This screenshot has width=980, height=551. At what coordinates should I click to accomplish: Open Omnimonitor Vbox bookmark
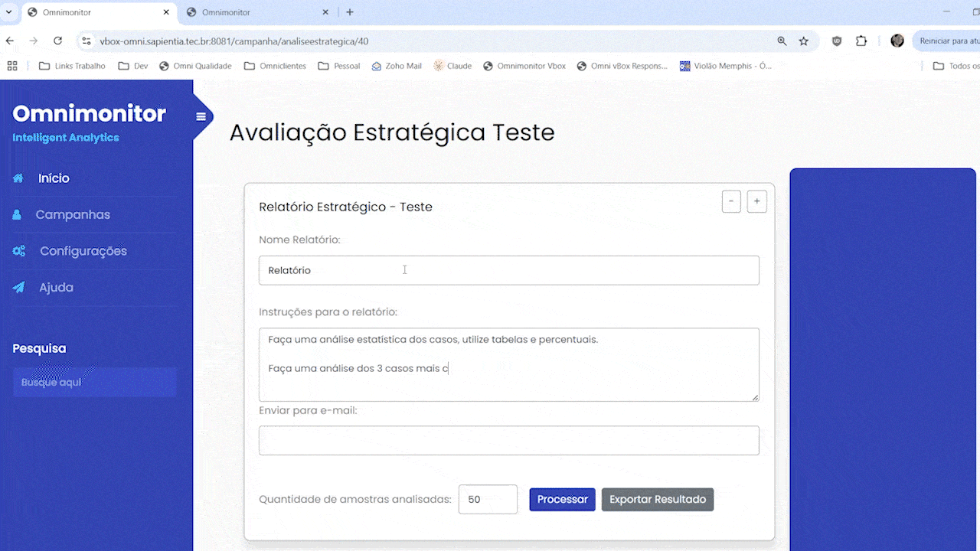[x=524, y=66]
